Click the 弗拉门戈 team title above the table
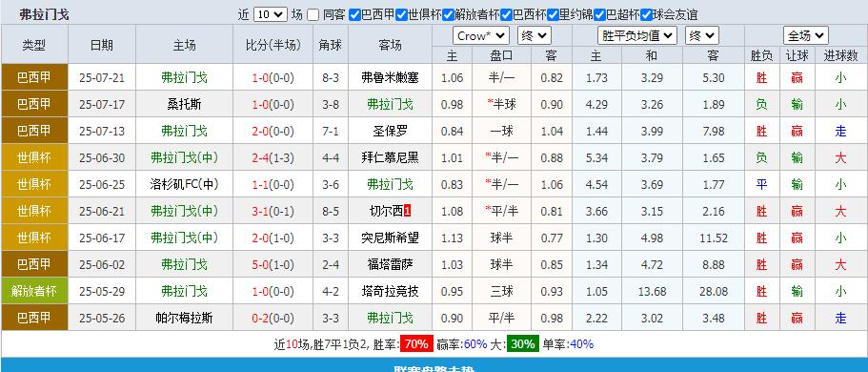This screenshot has height=372, width=868. (x=44, y=15)
